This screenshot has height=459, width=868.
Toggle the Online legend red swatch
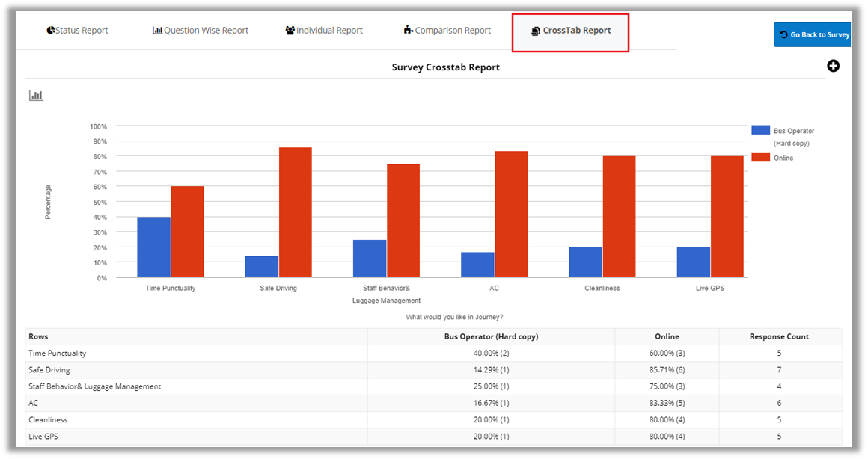coord(760,158)
